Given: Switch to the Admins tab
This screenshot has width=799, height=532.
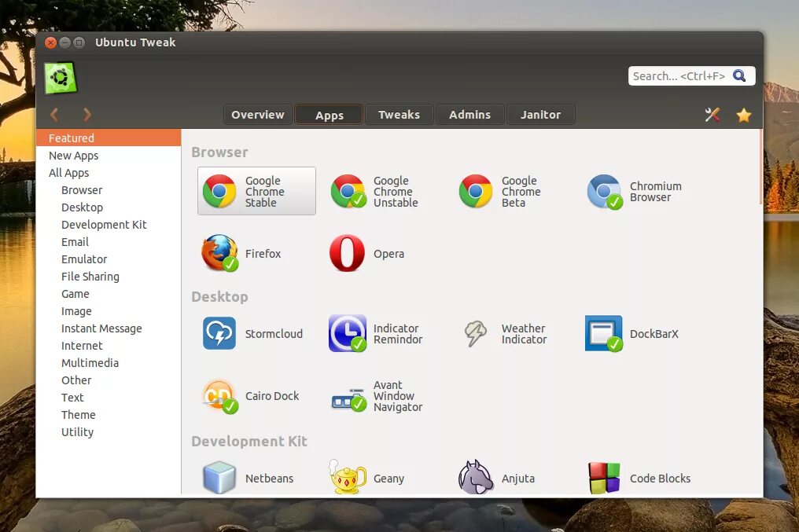Looking at the screenshot, I should [x=469, y=115].
